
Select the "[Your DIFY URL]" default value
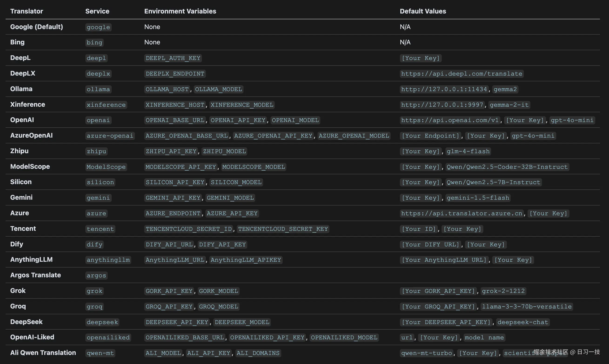click(430, 245)
